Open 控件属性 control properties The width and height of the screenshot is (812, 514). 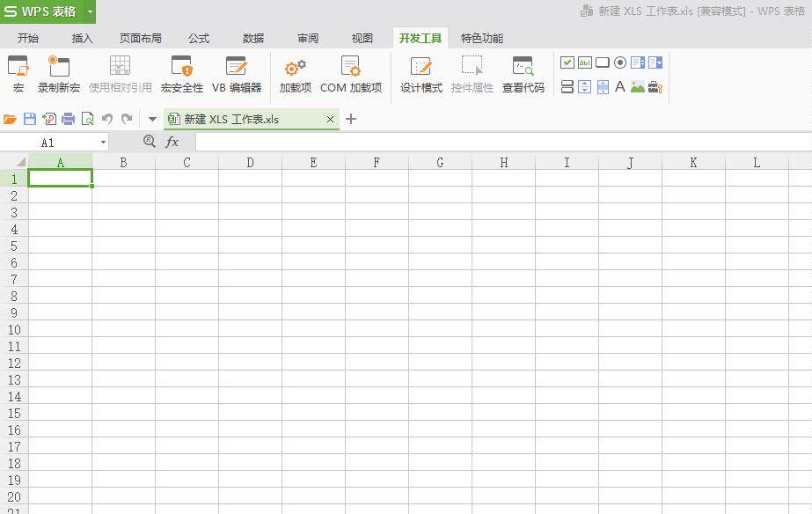472,75
